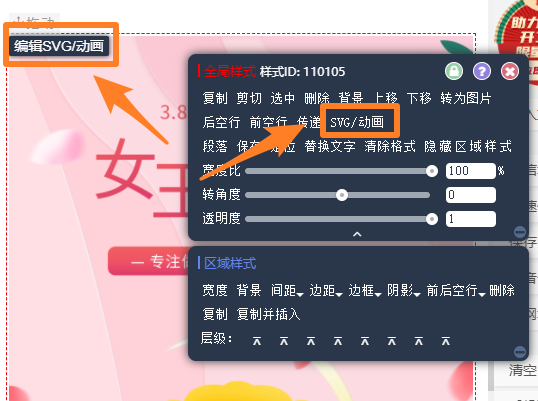Click 清除格式 option
The height and width of the screenshot is (401, 538).
tap(389, 146)
